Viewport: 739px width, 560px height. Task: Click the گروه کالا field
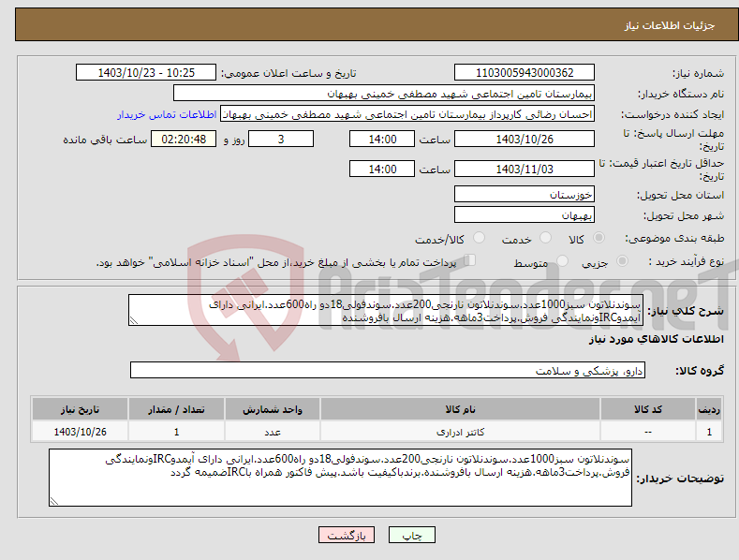click(x=388, y=371)
